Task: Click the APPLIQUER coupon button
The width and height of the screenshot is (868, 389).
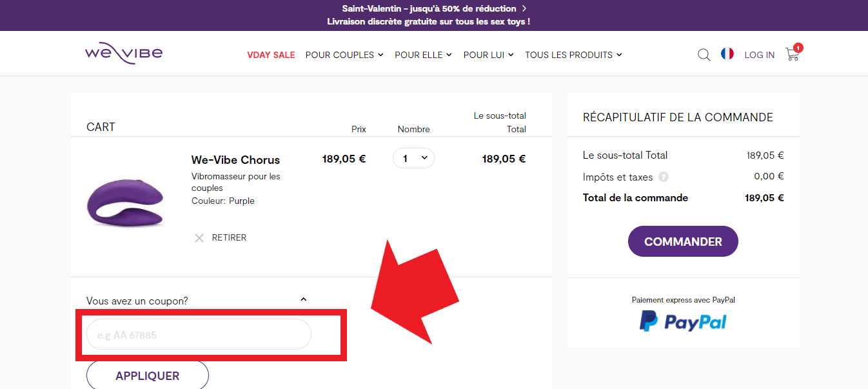Action: click(148, 375)
